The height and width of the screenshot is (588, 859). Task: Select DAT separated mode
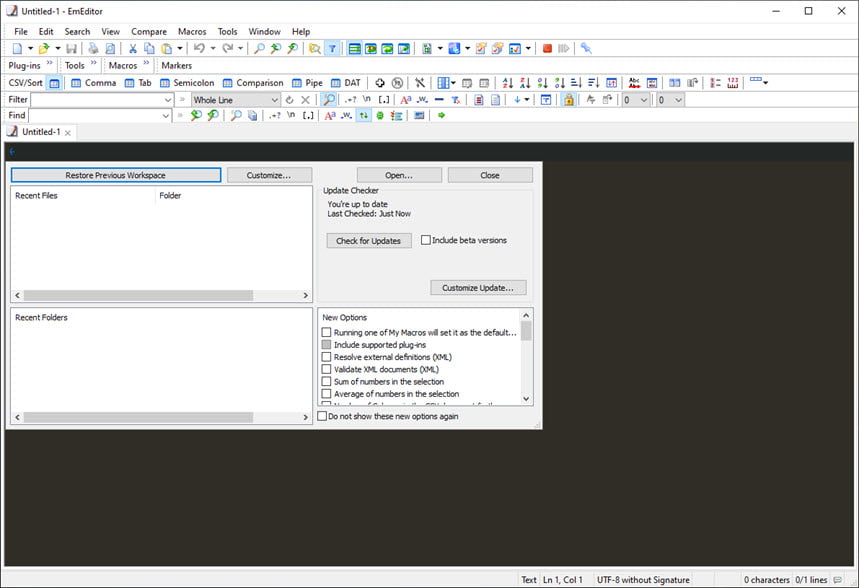tap(346, 83)
